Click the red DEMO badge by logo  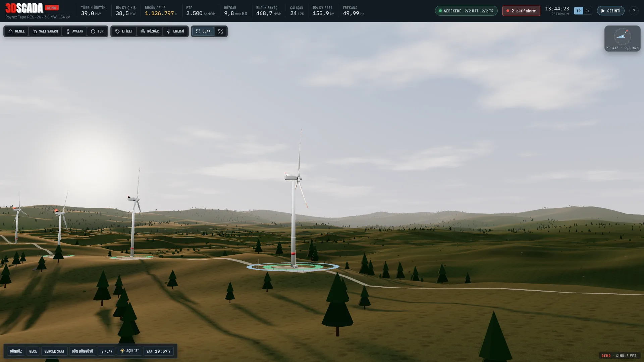point(52,8)
